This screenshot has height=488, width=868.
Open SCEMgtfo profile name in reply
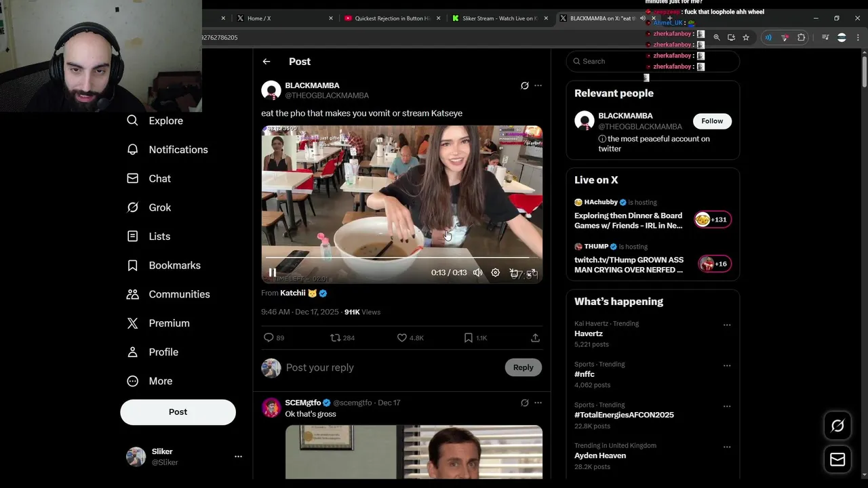pyautogui.click(x=303, y=403)
